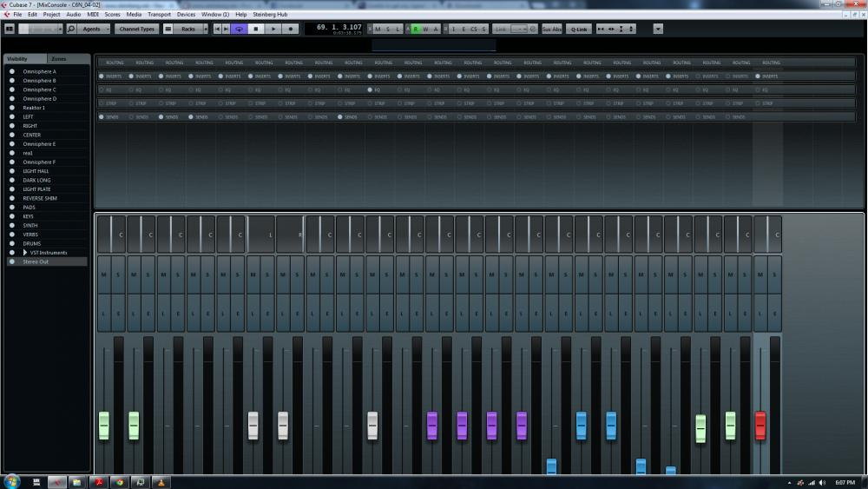
Task: Toggle visibility dot for Omnisphere A
Action: click(x=12, y=71)
